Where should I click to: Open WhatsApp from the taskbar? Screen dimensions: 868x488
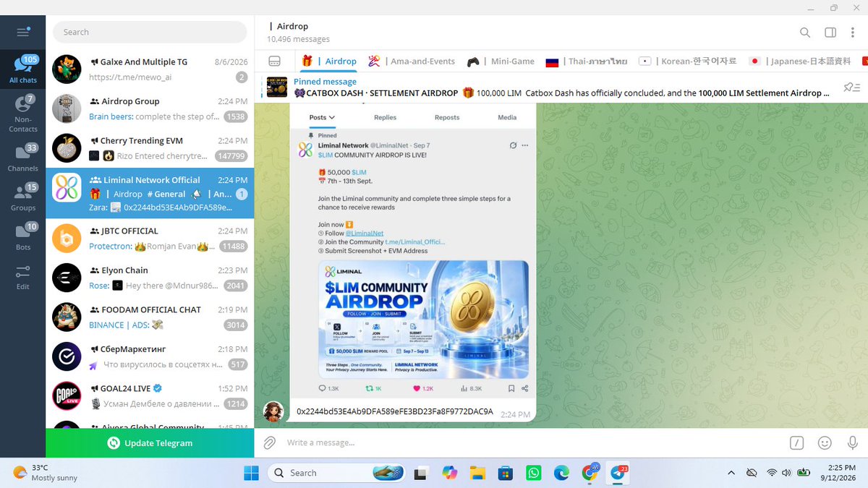533,473
